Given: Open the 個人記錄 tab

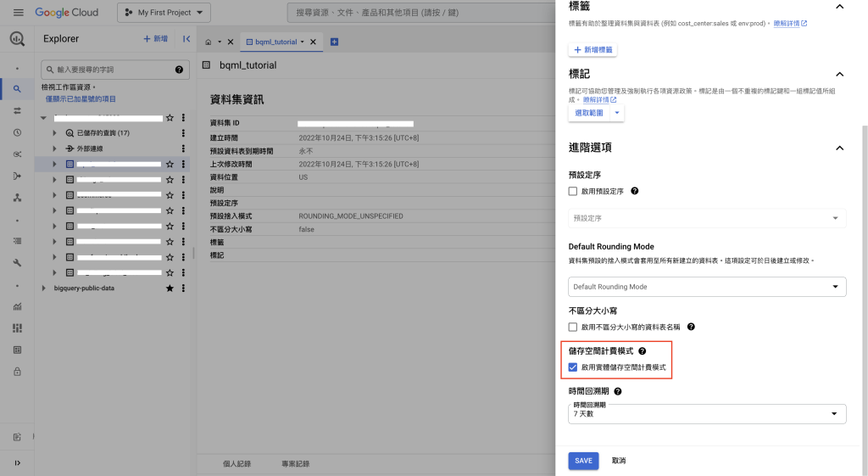Looking at the screenshot, I should tap(237, 464).
